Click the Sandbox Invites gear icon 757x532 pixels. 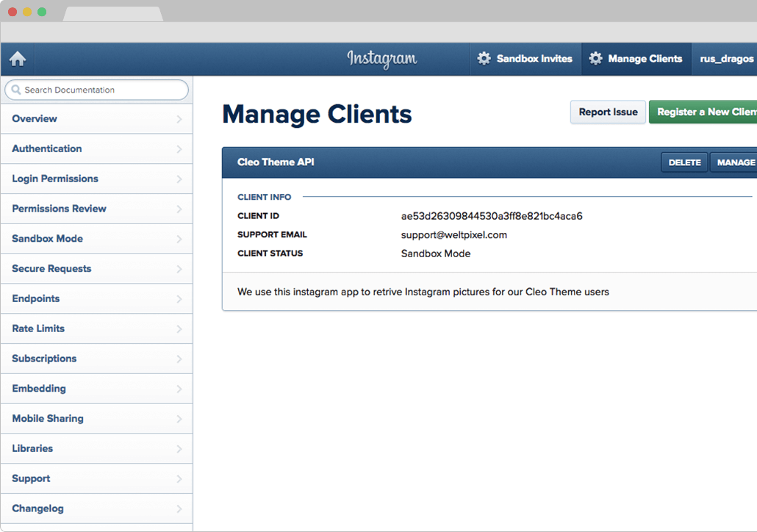[484, 59]
